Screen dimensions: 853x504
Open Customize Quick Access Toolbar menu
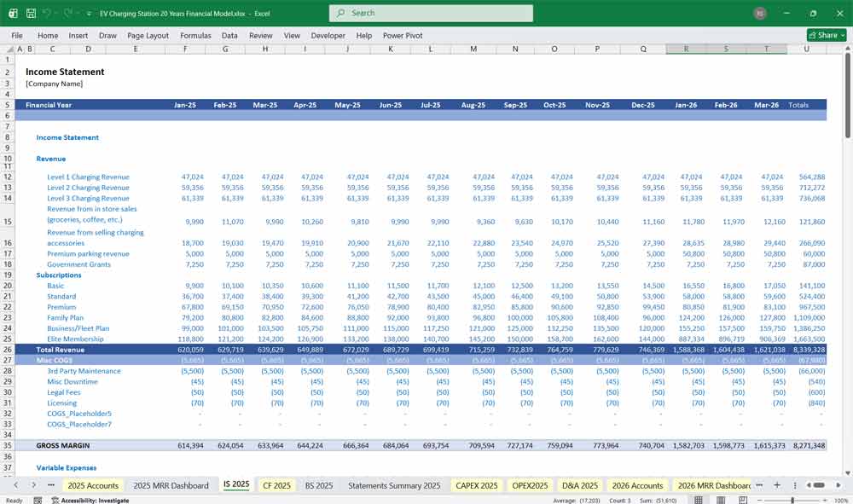pos(87,12)
